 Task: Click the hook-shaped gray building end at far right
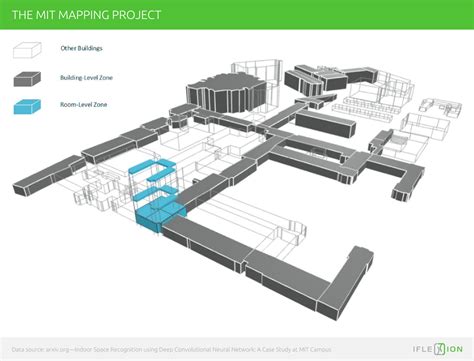(408, 184)
